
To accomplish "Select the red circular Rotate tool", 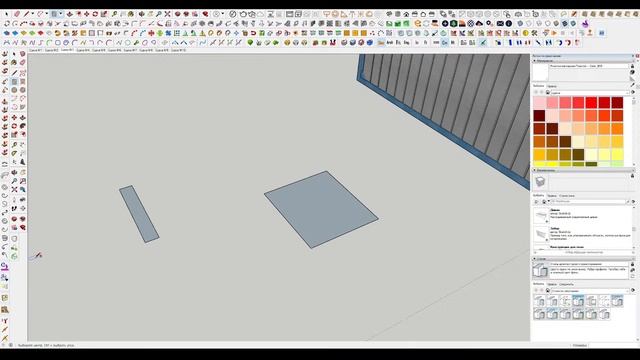I will [95, 14].
